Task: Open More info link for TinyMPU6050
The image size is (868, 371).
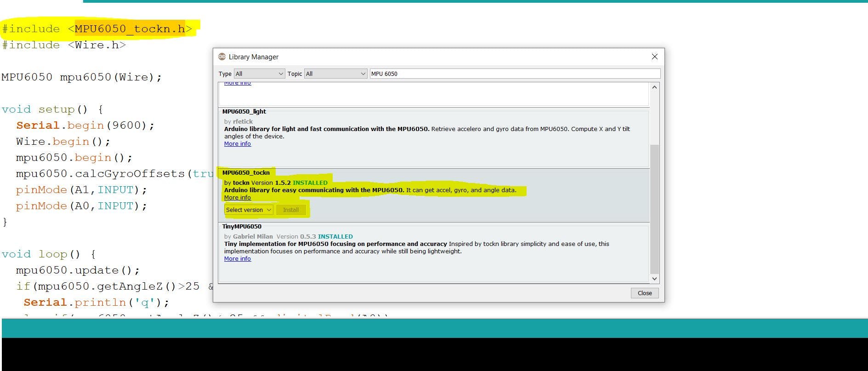Action: [238, 259]
